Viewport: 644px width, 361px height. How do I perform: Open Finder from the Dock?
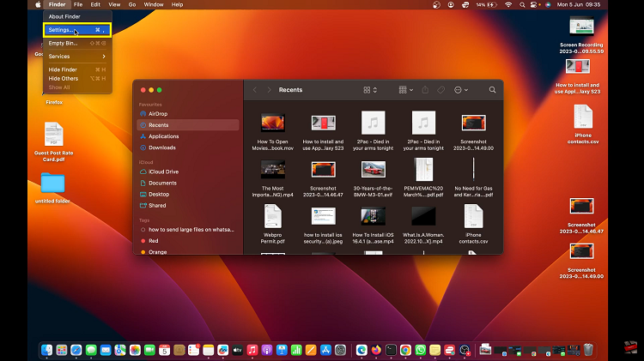[x=47, y=350]
